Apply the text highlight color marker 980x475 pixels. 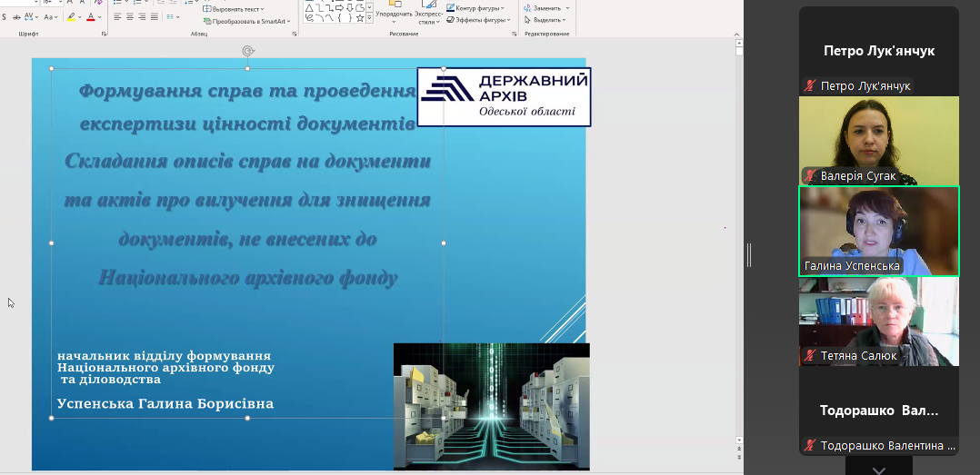[x=72, y=16]
